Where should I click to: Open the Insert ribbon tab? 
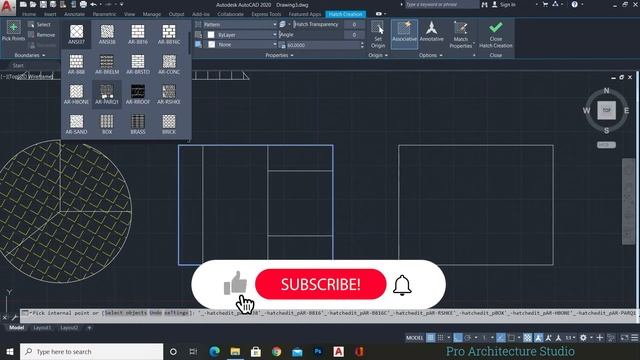click(x=50, y=14)
